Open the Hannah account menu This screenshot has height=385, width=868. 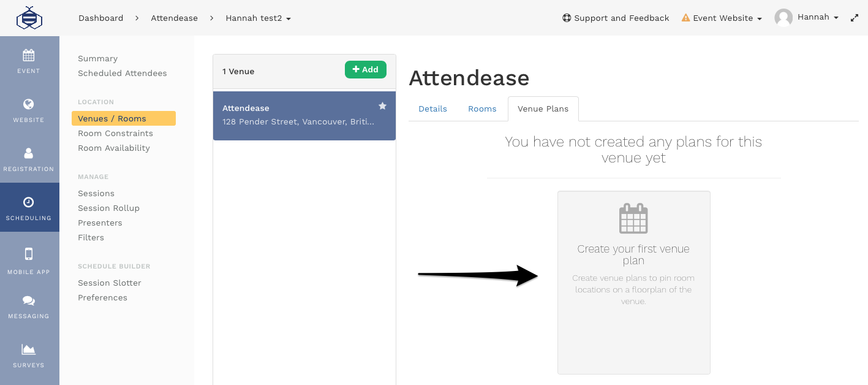click(806, 17)
